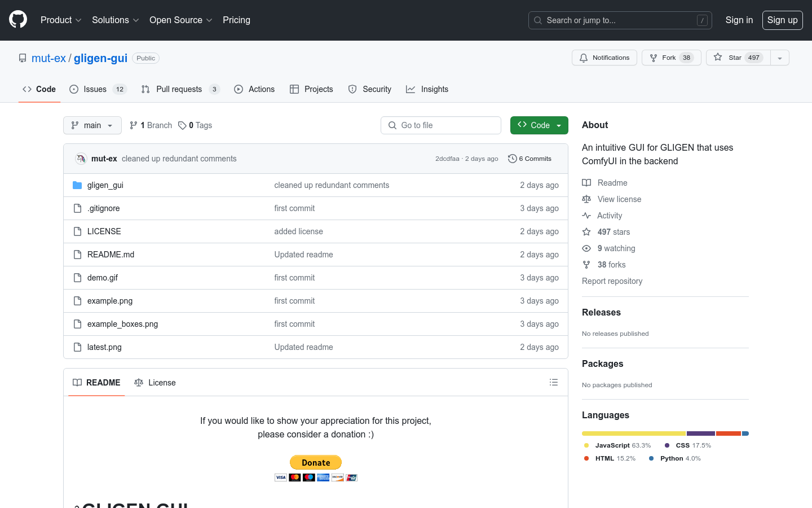Open HTML 15.2% language link
Screen dimensions: 812x508
pyautogui.click(x=610, y=458)
